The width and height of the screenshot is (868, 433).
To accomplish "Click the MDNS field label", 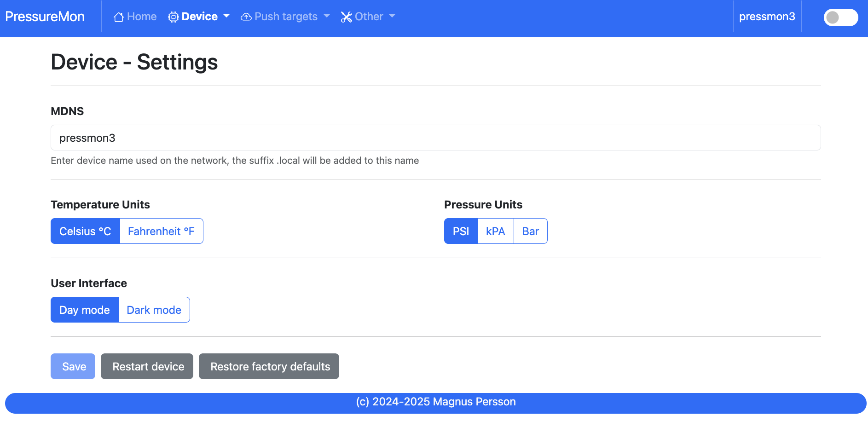I will [67, 111].
